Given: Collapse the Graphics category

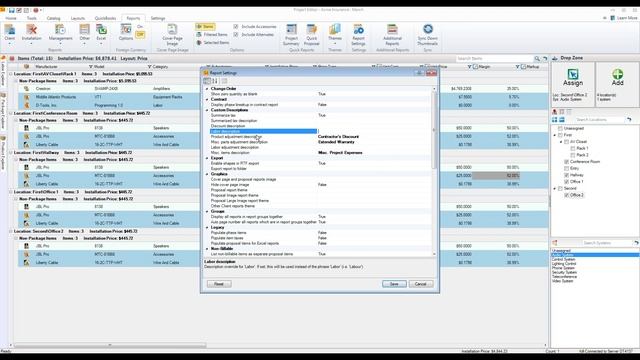Looking at the screenshot, I should tap(207, 174).
